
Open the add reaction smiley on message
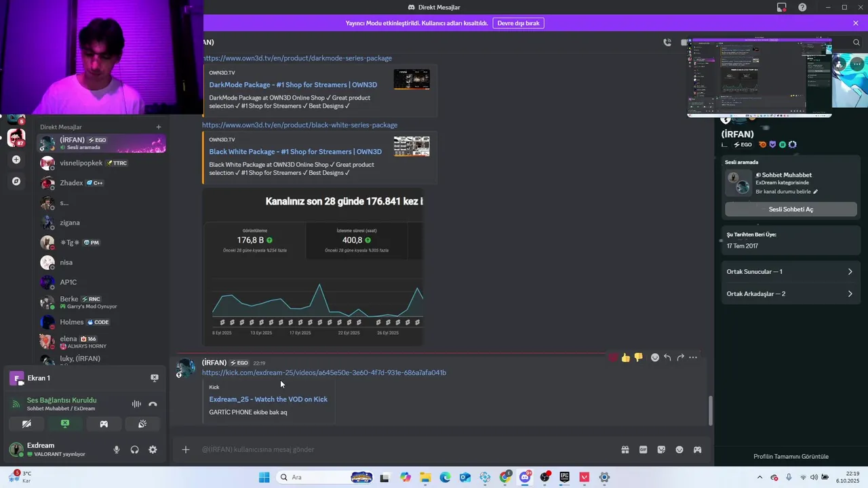pos(655,357)
